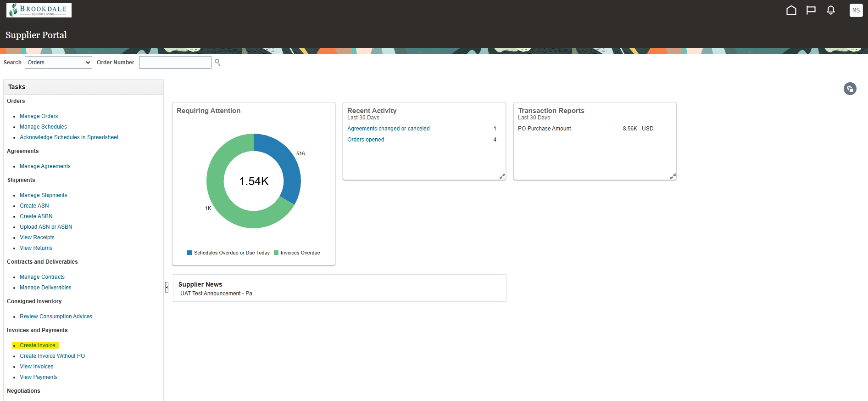Open Review Consumption Advices

point(56,316)
